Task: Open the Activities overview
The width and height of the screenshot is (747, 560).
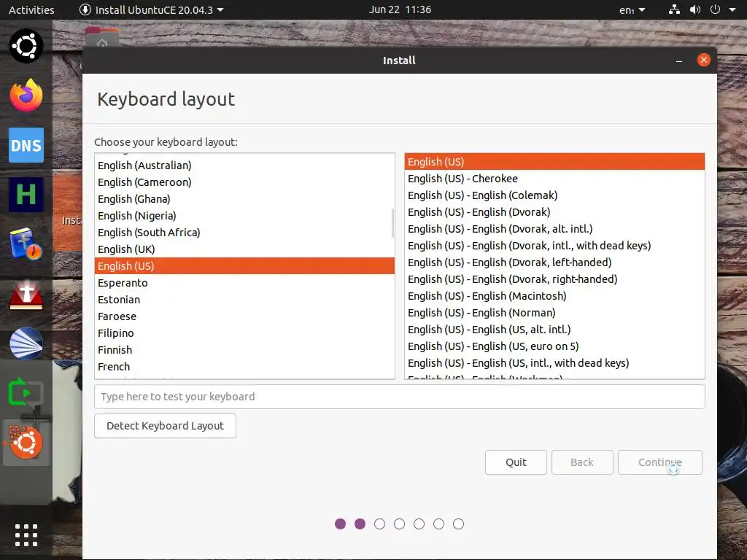Action: [31, 9]
